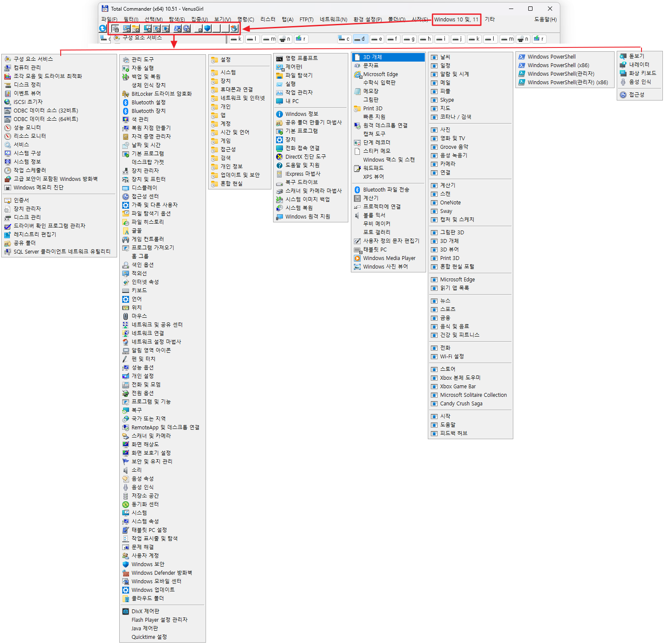Select drive 'j' in the drive bar
The image size is (665, 644).
point(458,39)
